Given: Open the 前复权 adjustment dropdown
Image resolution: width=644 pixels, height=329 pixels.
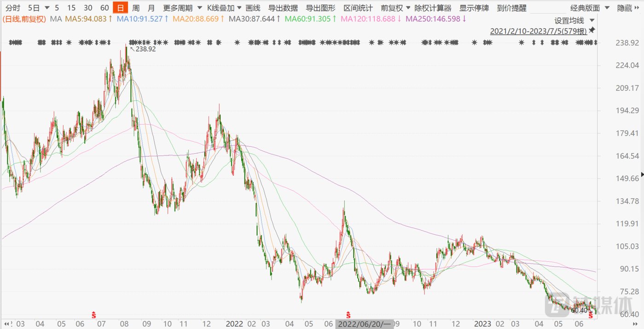Looking at the screenshot, I should tap(395, 8).
